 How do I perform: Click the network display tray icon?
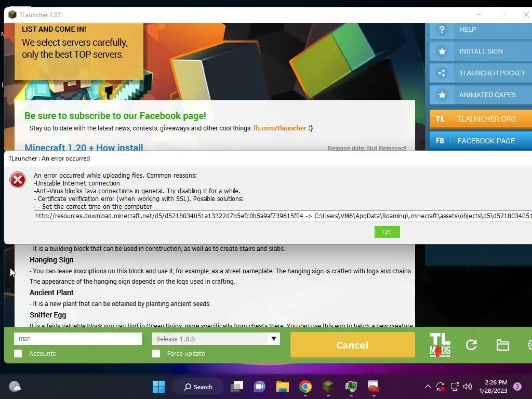[455, 387]
